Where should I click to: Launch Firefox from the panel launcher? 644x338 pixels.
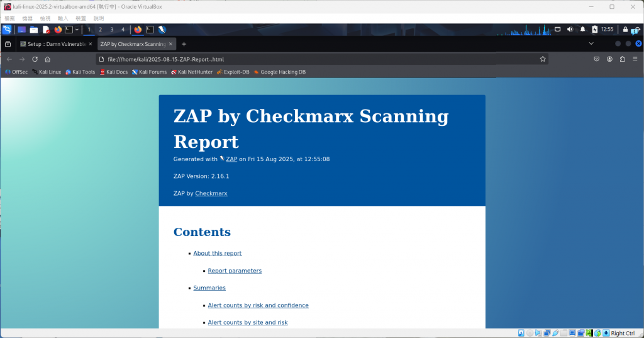coord(58,30)
